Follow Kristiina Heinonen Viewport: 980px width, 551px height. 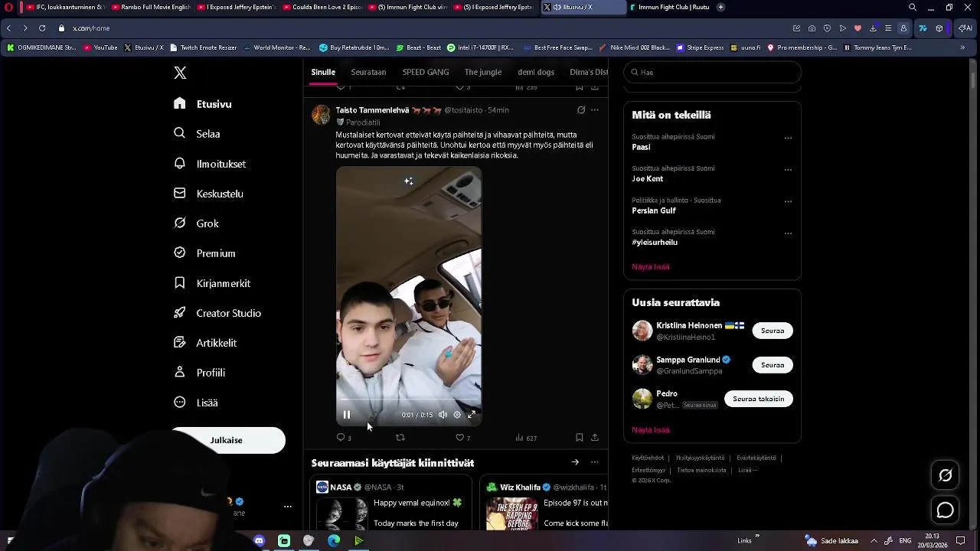pyautogui.click(x=773, y=331)
